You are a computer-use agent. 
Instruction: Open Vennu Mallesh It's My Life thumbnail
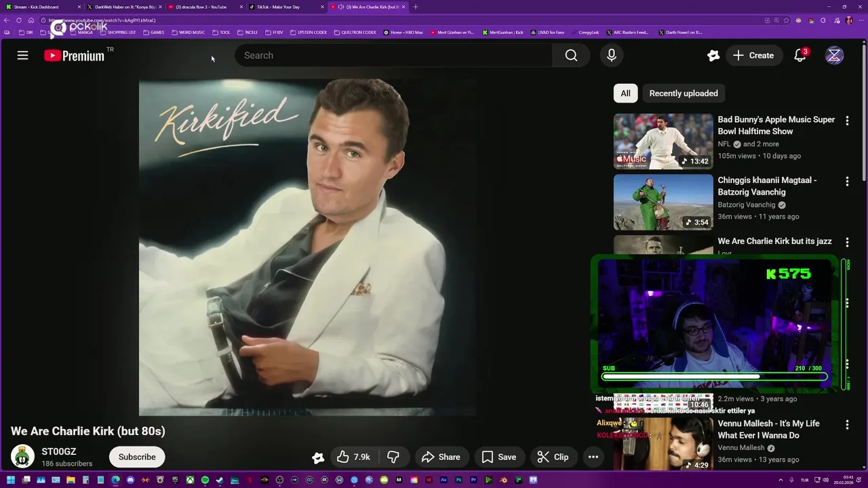tap(663, 444)
